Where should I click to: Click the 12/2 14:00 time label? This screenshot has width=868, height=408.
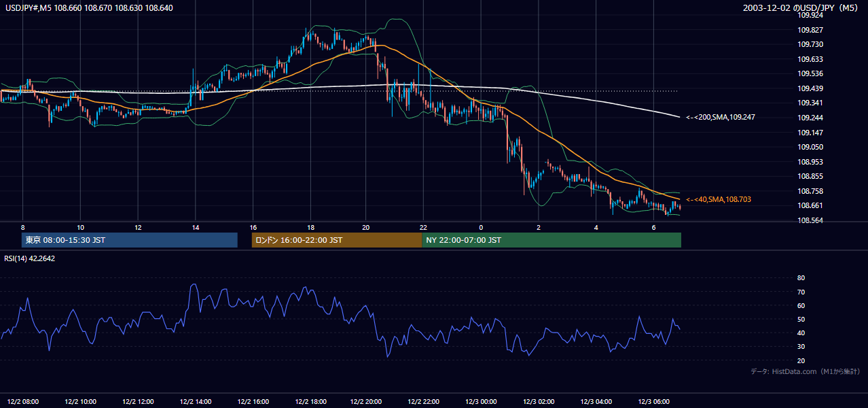(x=195, y=401)
